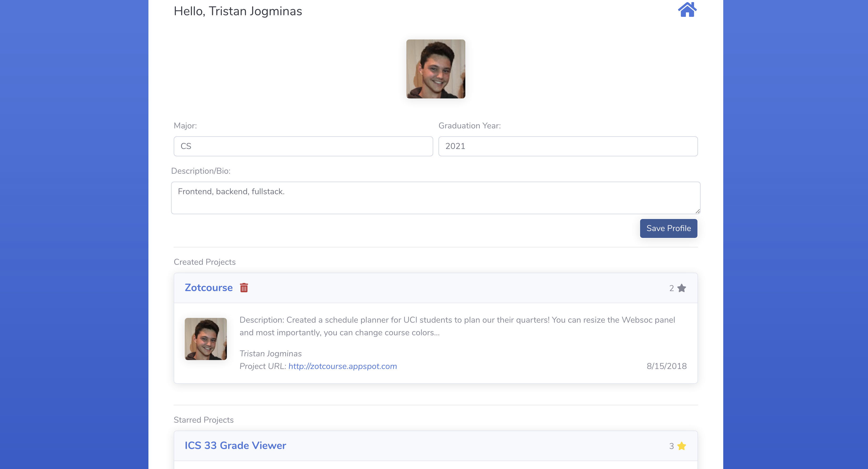Open the zotcourse.appspot.com project URL
The height and width of the screenshot is (469, 868).
click(342, 366)
